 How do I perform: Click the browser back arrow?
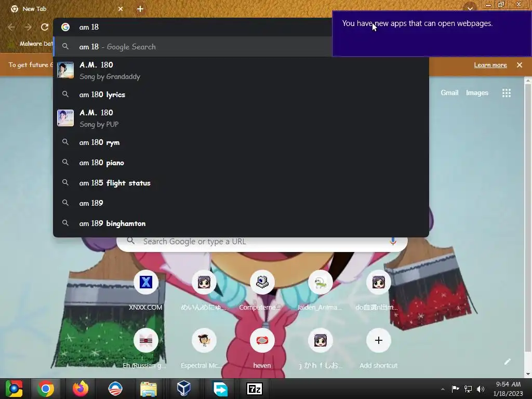11,27
